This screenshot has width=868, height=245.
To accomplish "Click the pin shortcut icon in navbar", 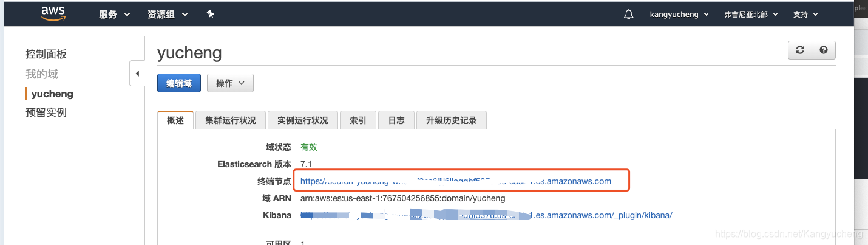I will coord(210,14).
